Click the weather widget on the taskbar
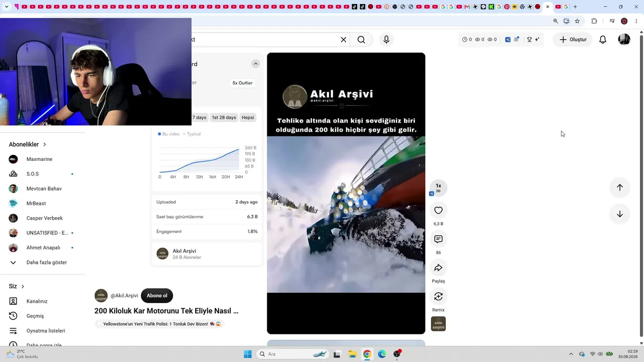644x362 pixels. 22,354
